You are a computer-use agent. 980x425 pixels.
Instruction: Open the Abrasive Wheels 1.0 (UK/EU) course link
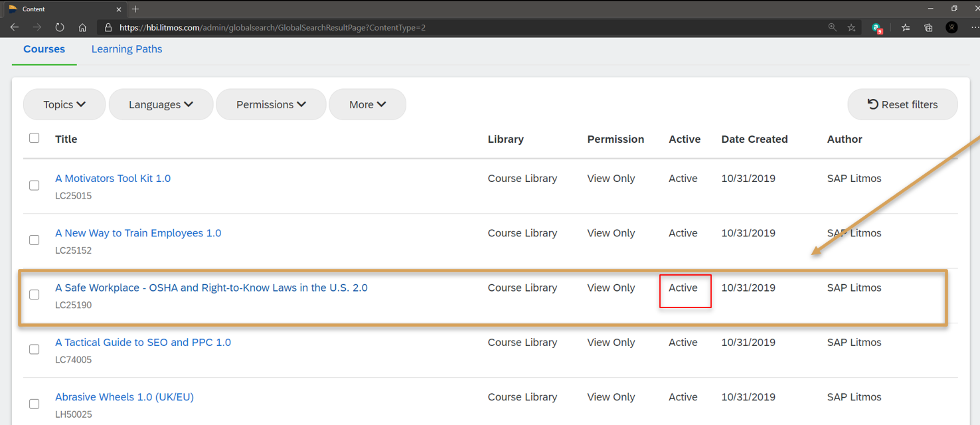point(124,397)
